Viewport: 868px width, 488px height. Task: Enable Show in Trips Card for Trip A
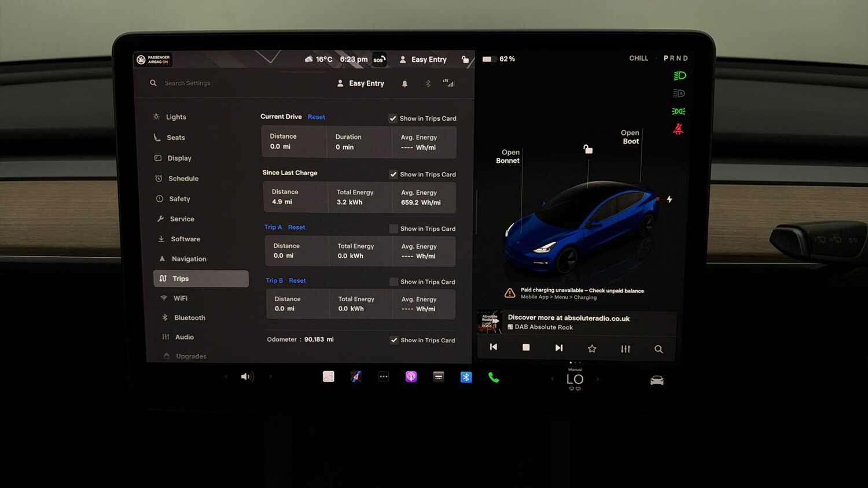click(393, 228)
